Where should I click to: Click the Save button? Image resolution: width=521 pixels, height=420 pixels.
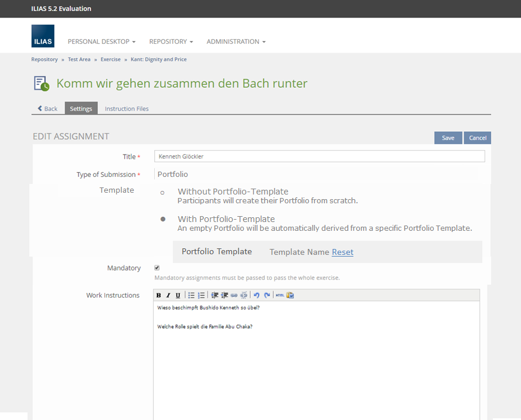click(448, 138)
